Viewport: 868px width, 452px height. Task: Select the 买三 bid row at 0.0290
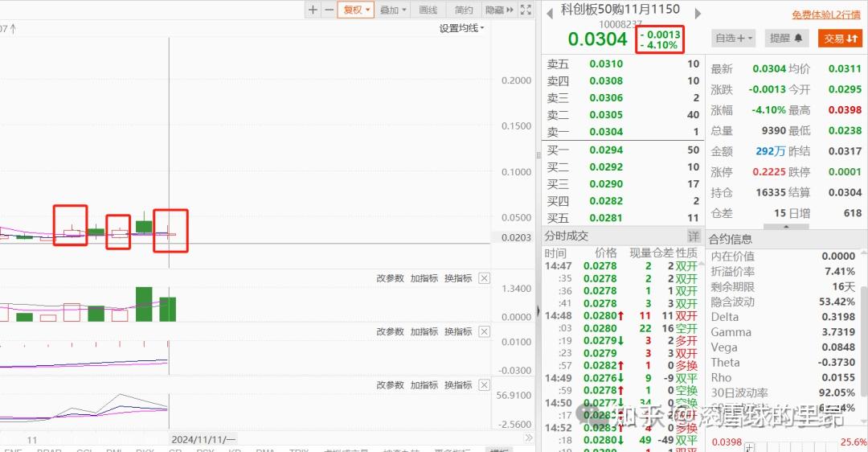(623, 184)
